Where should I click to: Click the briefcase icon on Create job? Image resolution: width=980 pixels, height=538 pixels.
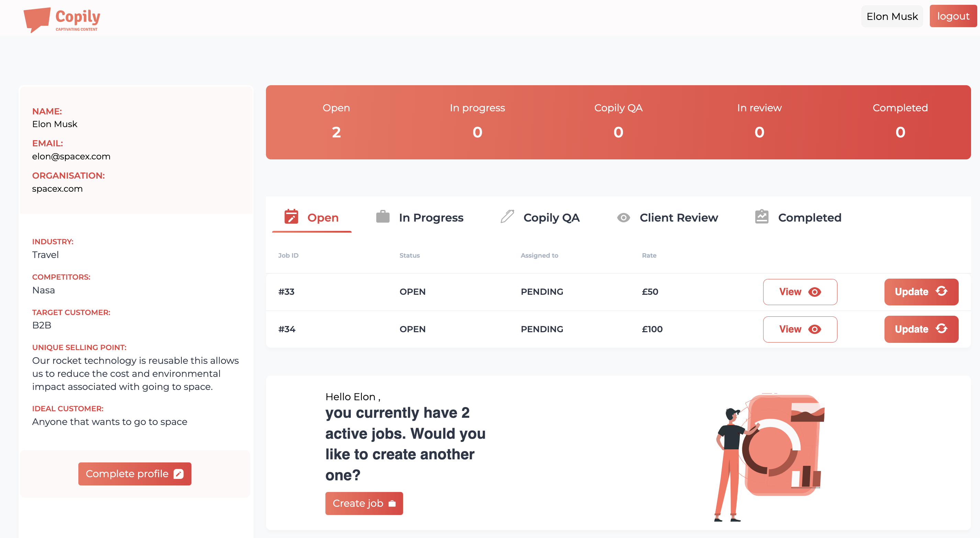pyautogui.click(x=392, y=503)
